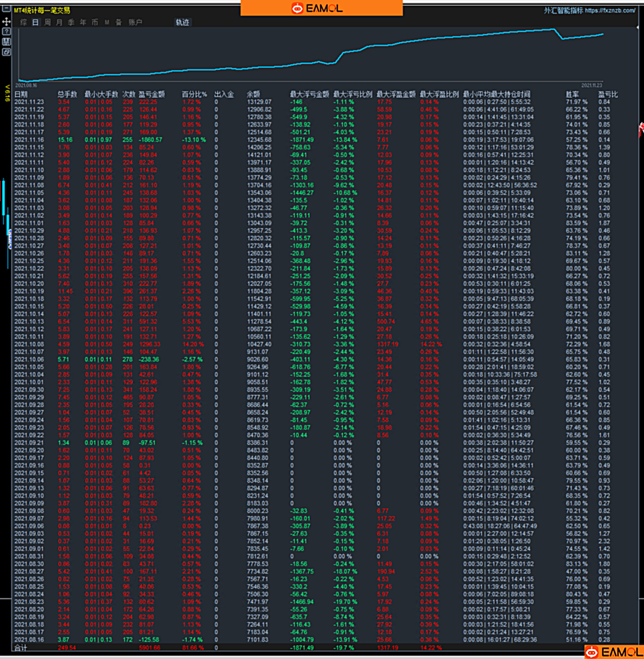Open the fxznzb.com website link
The height and width of the screenshot is (659, 644).
[610, 10]
